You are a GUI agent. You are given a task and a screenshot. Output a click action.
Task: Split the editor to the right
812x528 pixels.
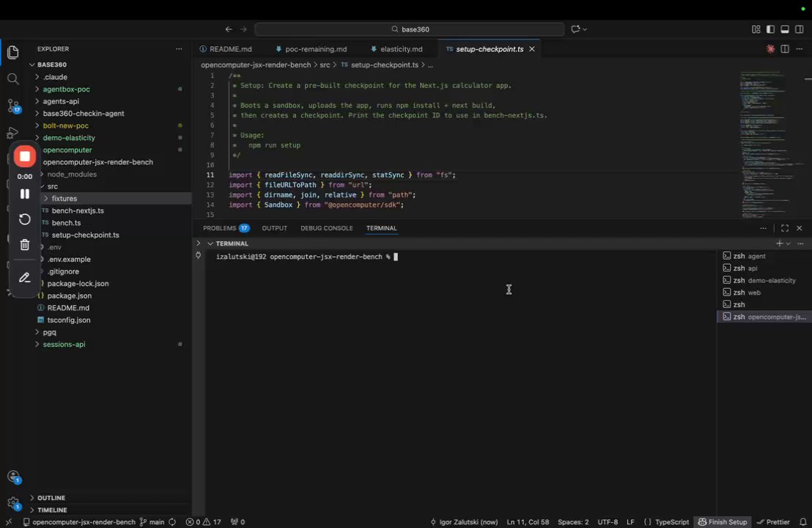tap(785, 49)
